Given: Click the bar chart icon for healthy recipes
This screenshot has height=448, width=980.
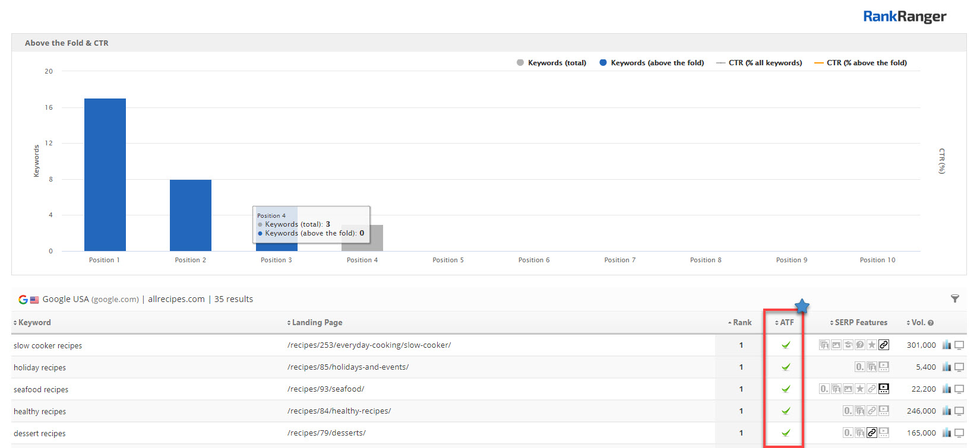Looking at the screenshot, I should [x=947, y=411].
